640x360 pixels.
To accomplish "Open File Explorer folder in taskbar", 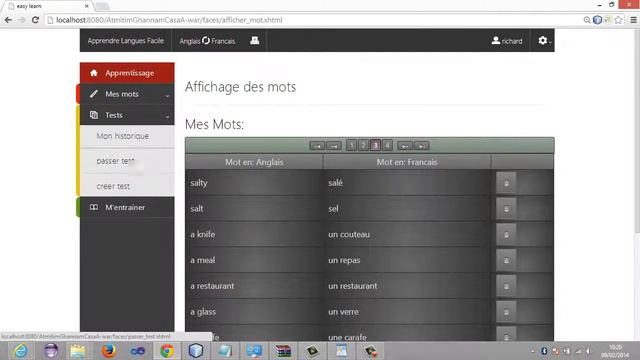I will point(78,351).
